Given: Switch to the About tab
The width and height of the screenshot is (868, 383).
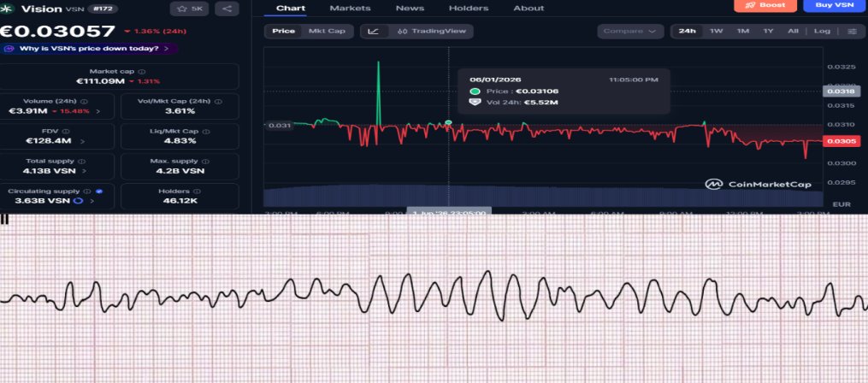Looking at the screenshot, I should point(528,9).
